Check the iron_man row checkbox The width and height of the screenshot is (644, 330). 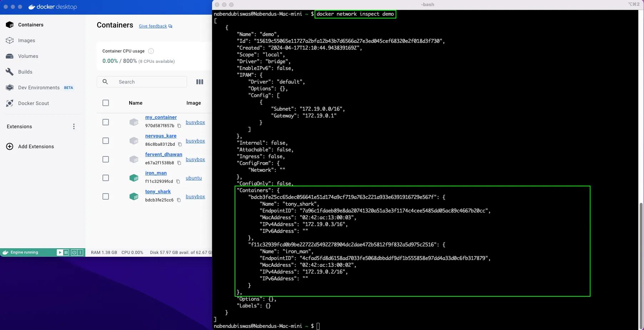click(106, 178)
